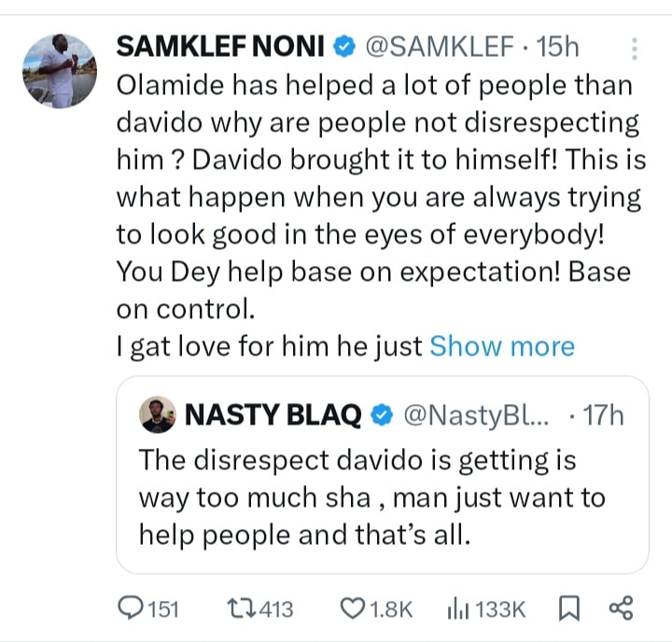
Task: Click the main tweet text about Olamide
Action: point(373,196)
